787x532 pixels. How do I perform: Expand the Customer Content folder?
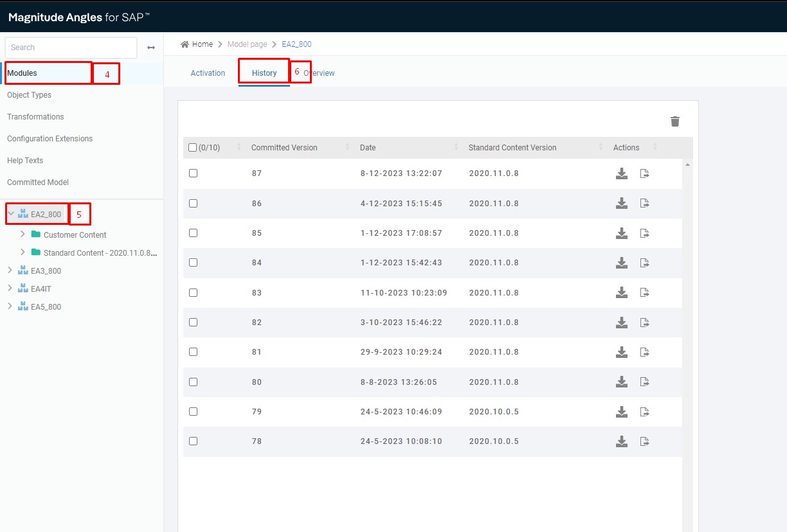point(23,235)
